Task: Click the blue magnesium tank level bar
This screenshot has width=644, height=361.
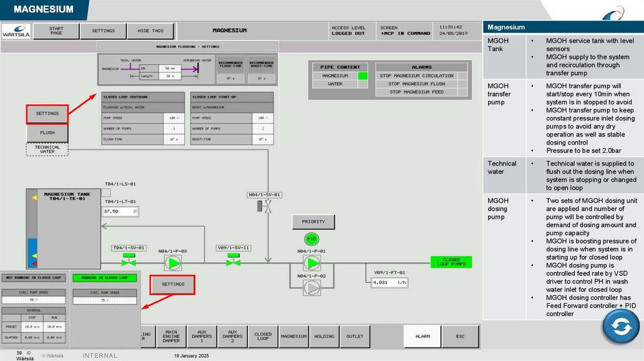Action: (x=32, y=253)
